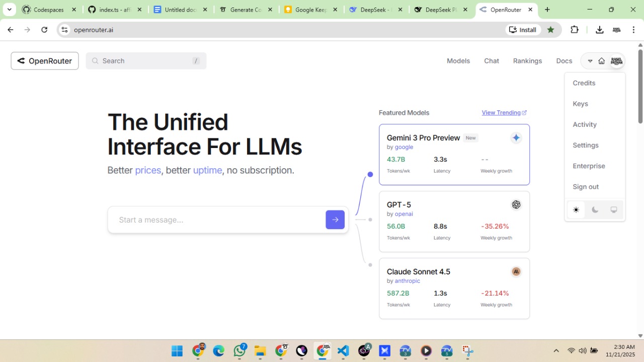This screenshot has width=644, height=362.
Task: Open browser downloads icon
Action: point(599,30)
